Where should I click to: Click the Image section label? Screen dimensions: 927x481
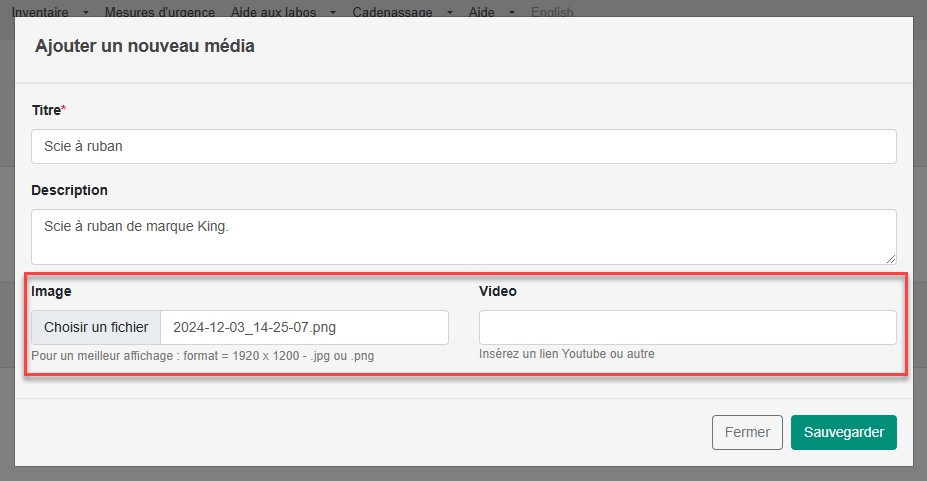point(51,291)
